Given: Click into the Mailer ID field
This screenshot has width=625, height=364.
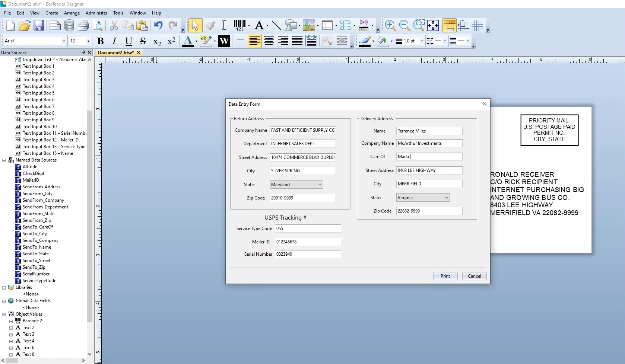Looking at the screenshot, I should pos(308,242).
